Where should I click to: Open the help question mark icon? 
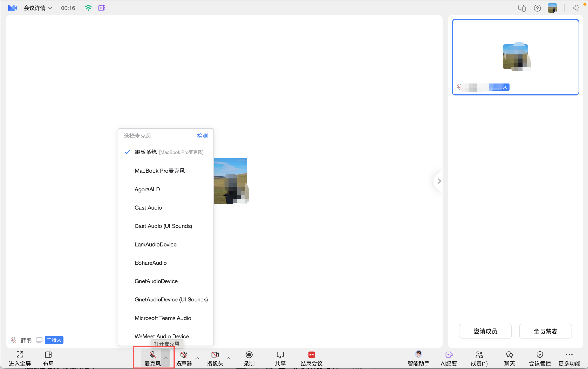click(x=537, y=8)
